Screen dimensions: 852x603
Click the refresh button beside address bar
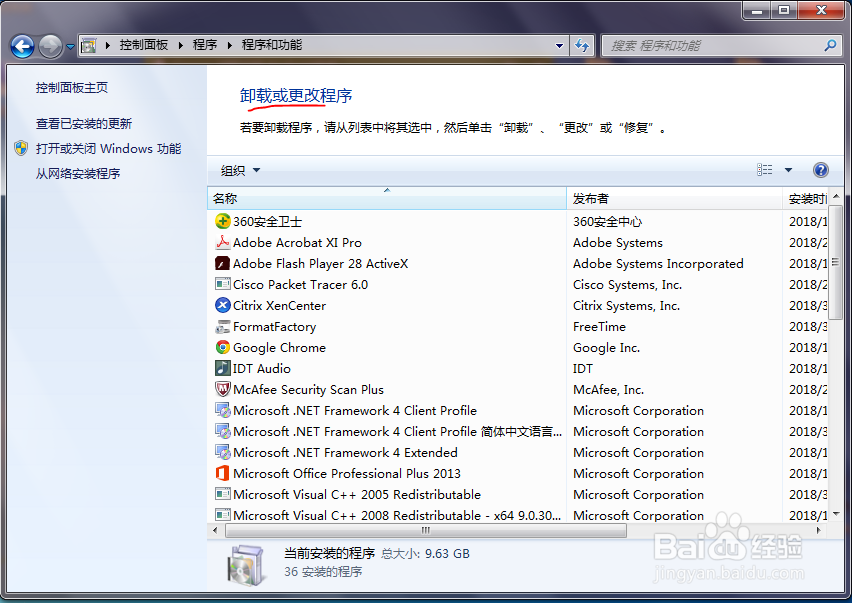582,46
